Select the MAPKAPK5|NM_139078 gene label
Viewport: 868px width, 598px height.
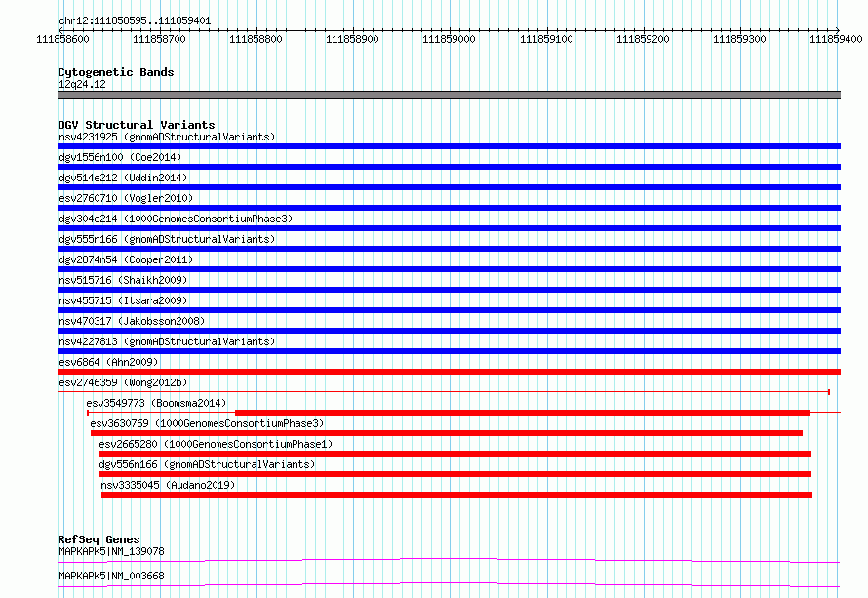111,551
